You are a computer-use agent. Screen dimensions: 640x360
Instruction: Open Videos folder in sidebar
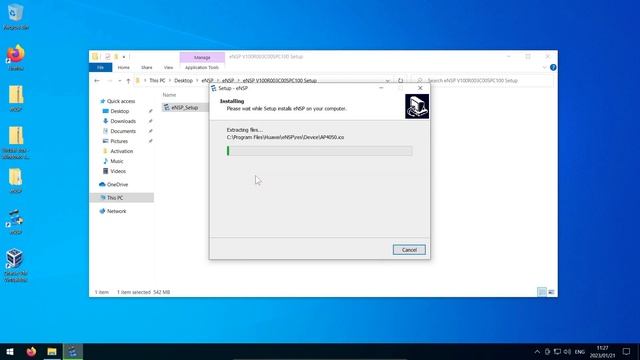[x=118, y=171]
